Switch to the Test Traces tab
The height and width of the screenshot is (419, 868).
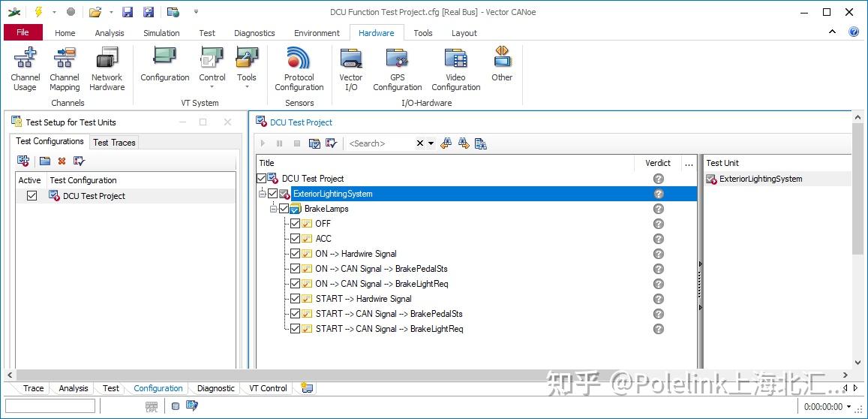[114, 143]
